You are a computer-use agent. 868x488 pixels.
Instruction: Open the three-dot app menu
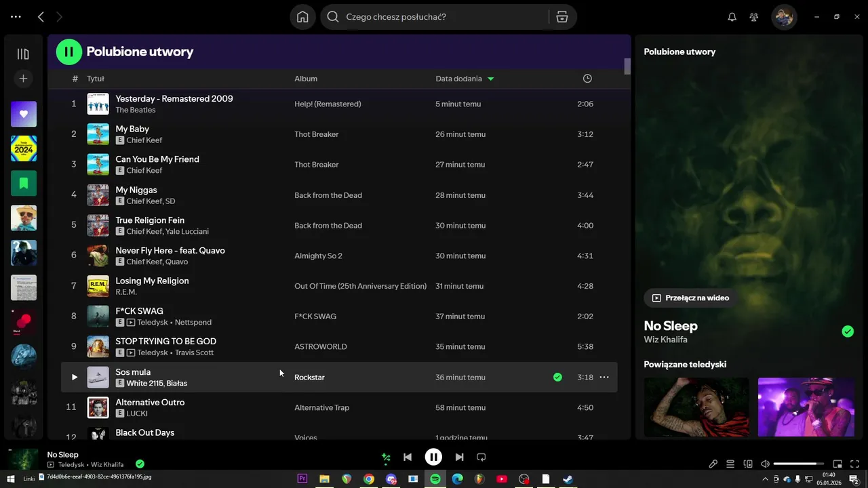16,17
